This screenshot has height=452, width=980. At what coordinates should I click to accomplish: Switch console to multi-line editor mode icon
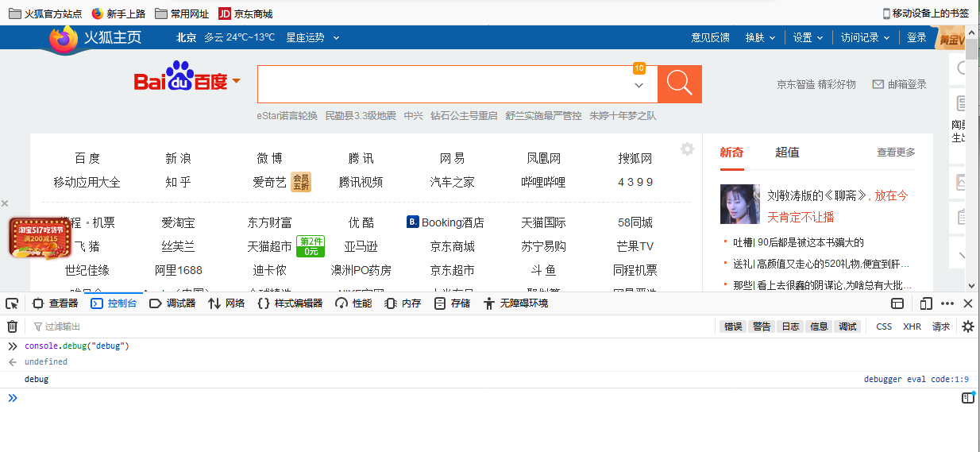point(967,398)
